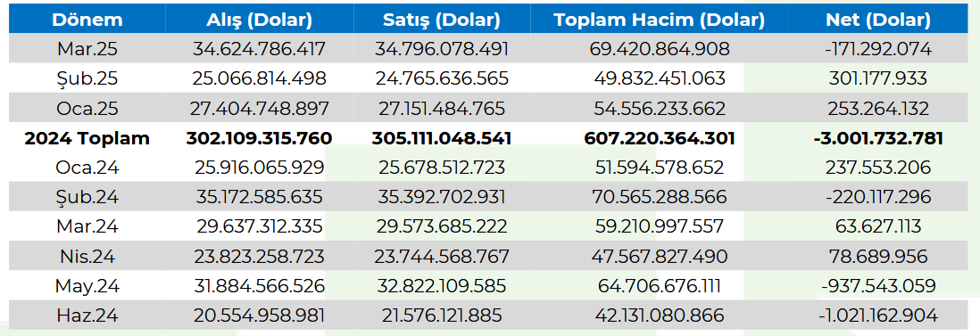
Task: Select net value -3.001.732.781
Action: click(878, 138)
